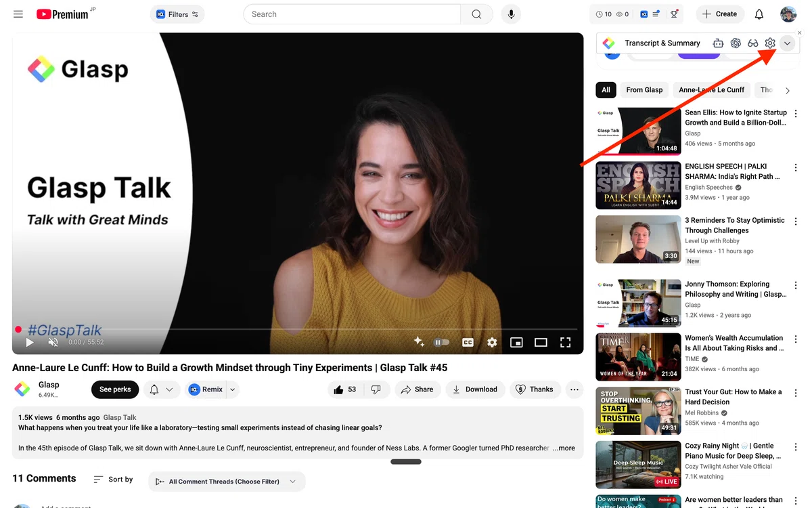Expand the Remix dropdown arrow
This screenshot has width=812, height=508.
(233, 389)
